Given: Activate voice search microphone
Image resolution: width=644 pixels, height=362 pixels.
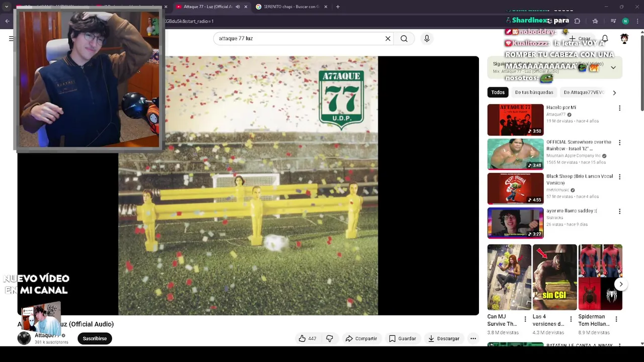Looking at the screenshot, I should [x=427, y=39].
